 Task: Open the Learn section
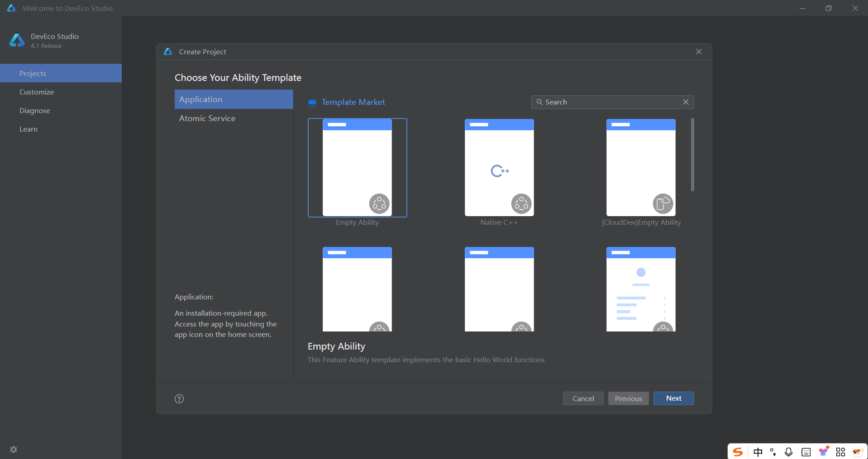29,129
